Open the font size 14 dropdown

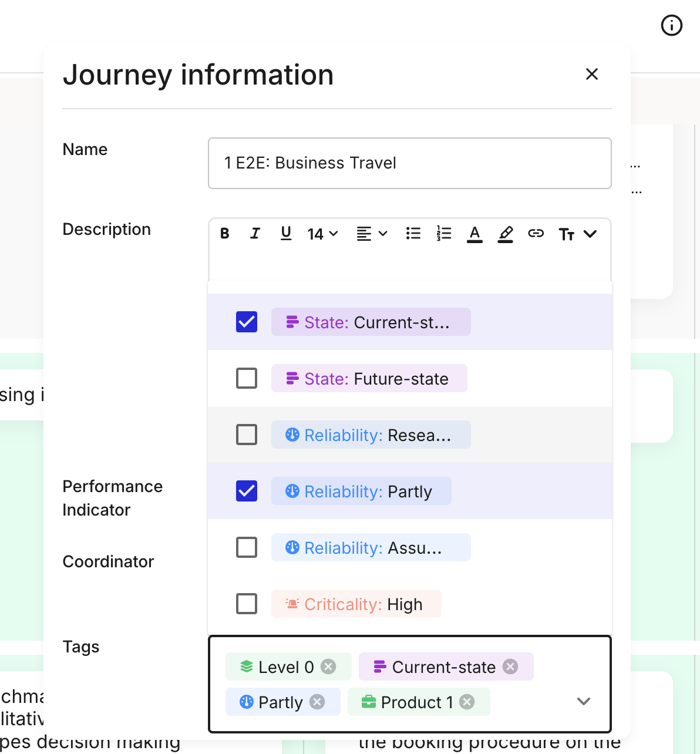click(x=322, y=234)
